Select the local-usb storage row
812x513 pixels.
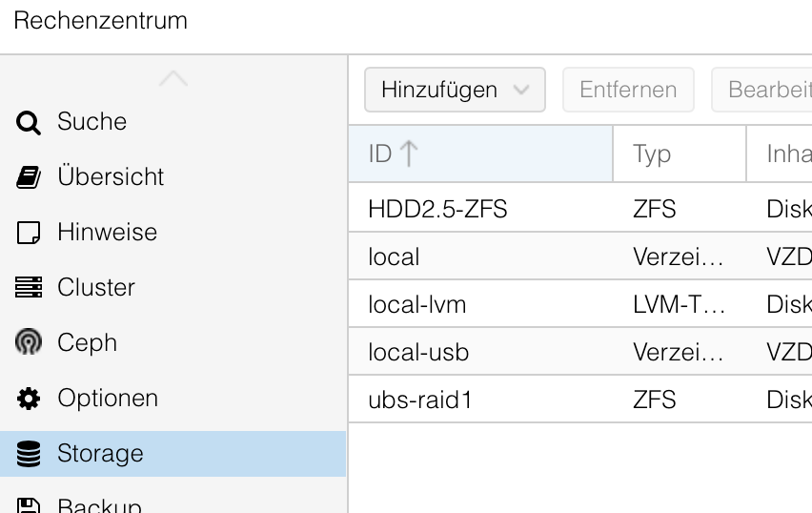pos(418,353)
